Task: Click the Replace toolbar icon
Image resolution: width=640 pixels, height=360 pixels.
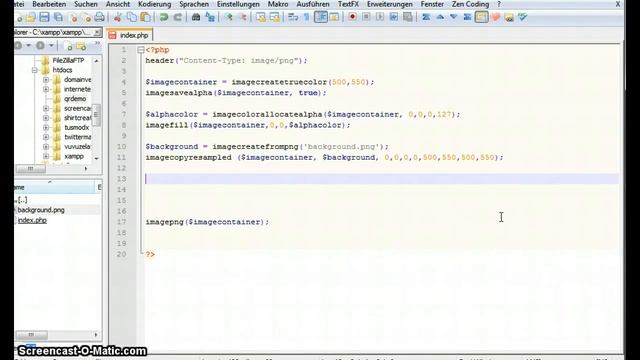Action: (210, 17)
